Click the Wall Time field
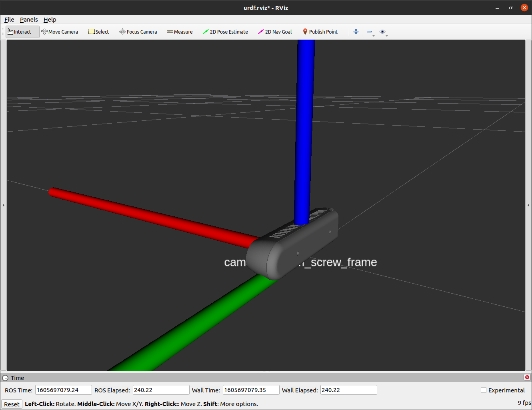This screenshot has width=532, height=410. pos(251,390)
